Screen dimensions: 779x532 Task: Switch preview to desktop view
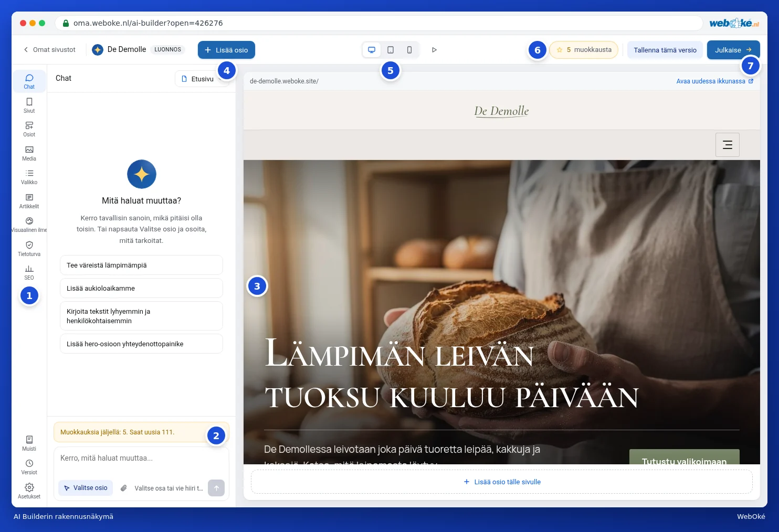[372, 50]
